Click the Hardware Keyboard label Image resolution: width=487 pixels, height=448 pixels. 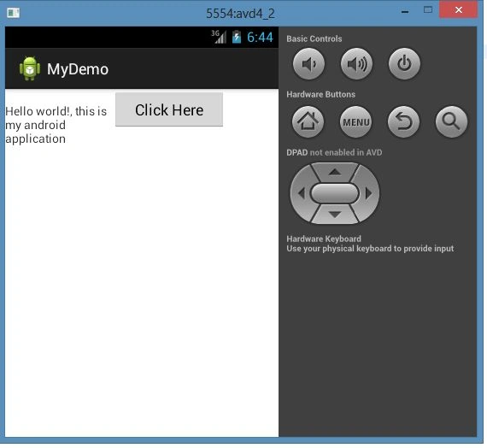(x=324, y=239)
